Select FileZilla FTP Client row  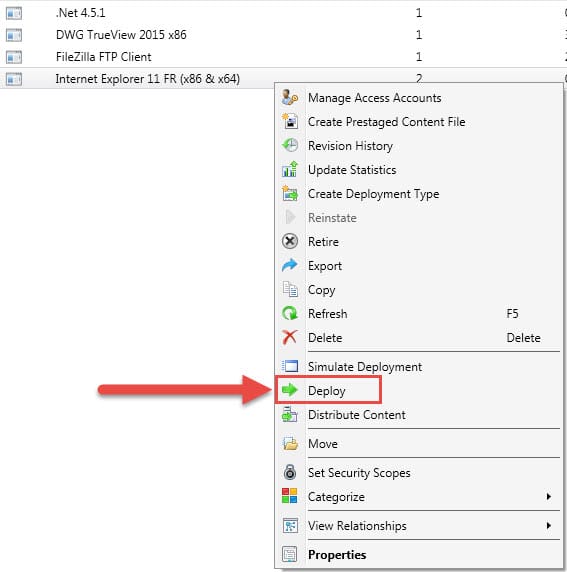(x=104, y=57)
